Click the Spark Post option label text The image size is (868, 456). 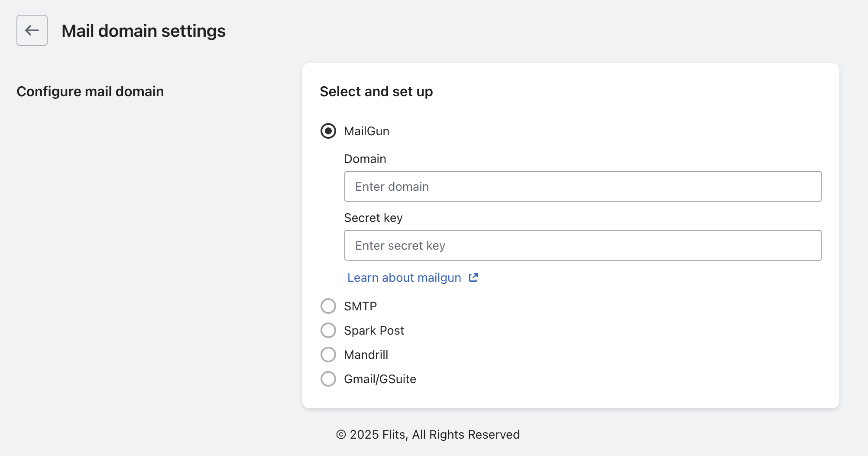point(374,330)
